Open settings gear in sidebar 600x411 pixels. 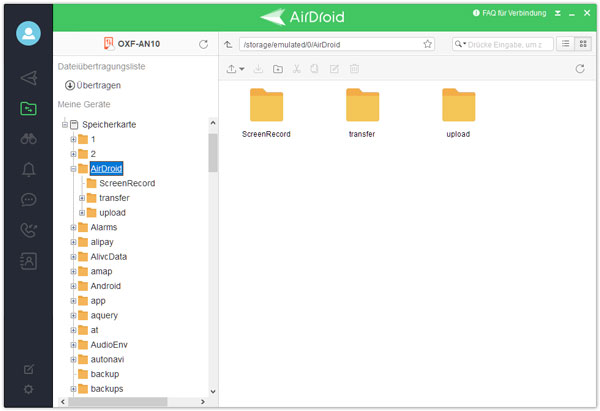[29, 390]
